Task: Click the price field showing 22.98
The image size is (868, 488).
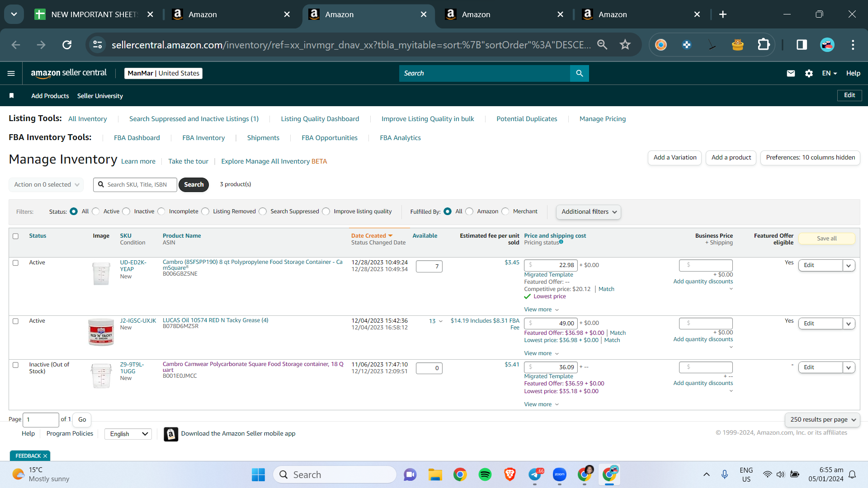Action: coord(551,265)
